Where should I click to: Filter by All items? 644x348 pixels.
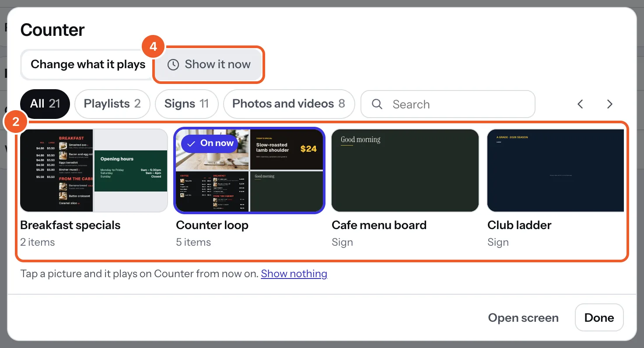tap(45, 104)
